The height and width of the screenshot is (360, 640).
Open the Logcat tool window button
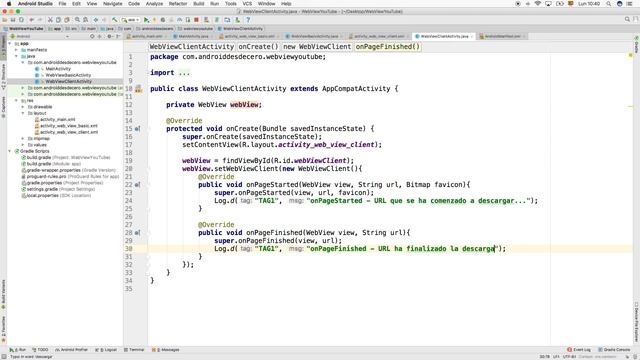point(106,350)
